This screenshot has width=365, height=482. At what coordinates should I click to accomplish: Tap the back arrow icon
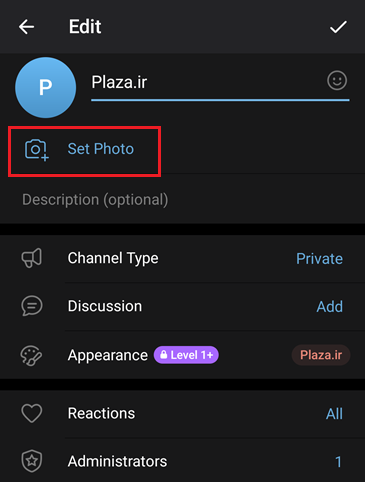coord(26,27)
